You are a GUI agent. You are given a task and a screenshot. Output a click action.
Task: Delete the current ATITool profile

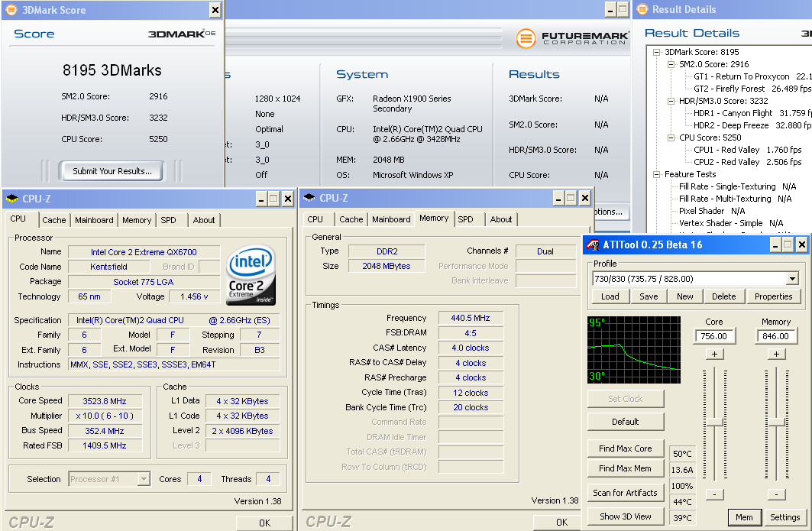pyautogui.click(x=723, y=296)
